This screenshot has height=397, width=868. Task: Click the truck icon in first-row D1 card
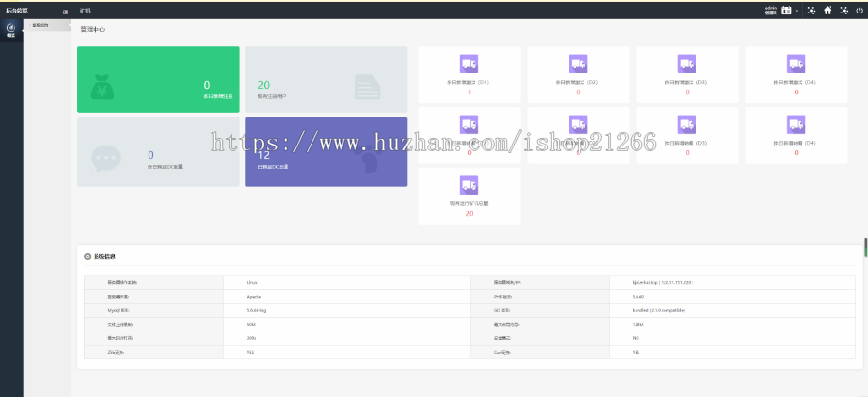coord(469,65)
